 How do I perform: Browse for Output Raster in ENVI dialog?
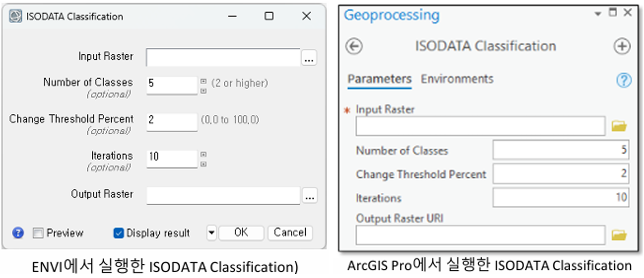(x=309, y=197)
